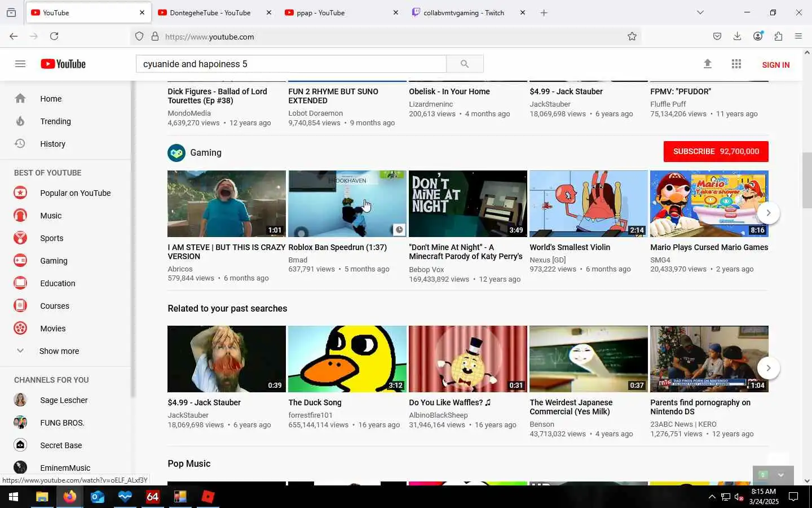The height and width of the screenshot is (508, 812).
Task: Click the search magnifier button
Action: (465, 64)
